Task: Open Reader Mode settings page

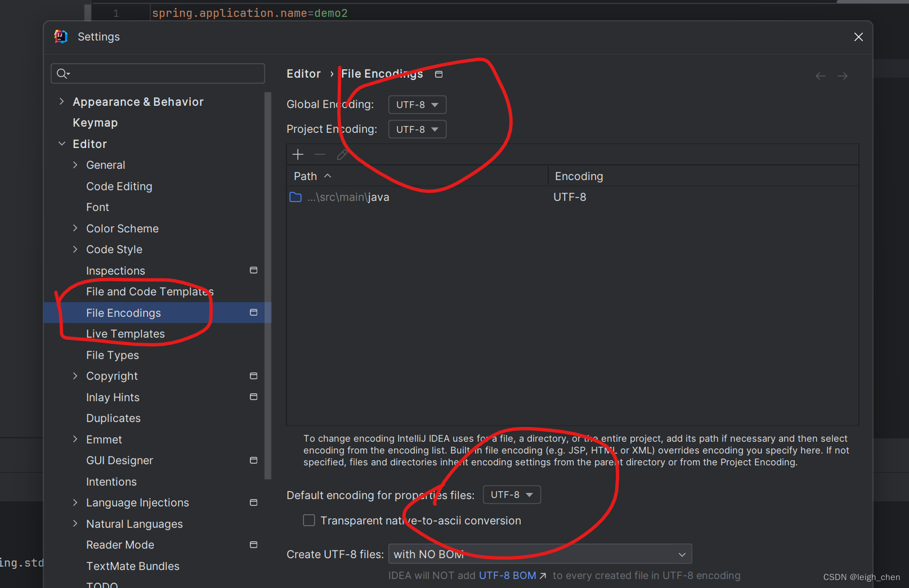Action: coord(120,545)
